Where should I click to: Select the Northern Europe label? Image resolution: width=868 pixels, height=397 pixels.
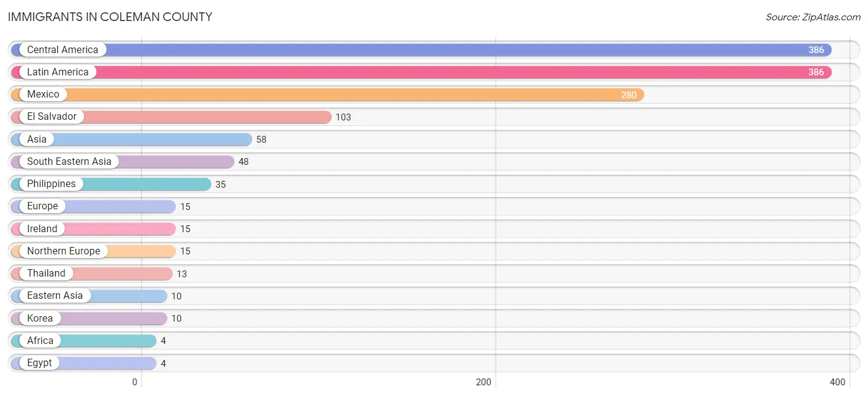[64, 251]
